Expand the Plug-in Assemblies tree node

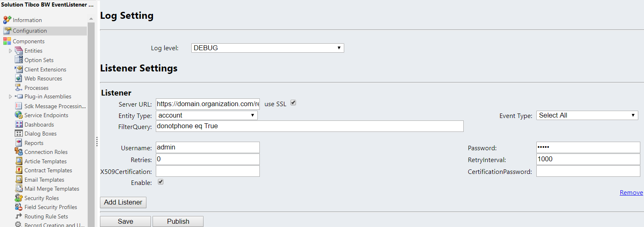pos(10,97)
